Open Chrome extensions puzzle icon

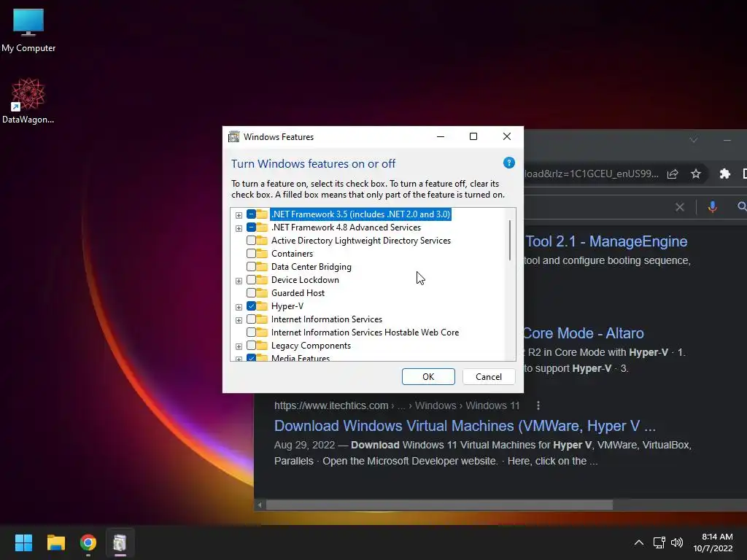[724, 174]
